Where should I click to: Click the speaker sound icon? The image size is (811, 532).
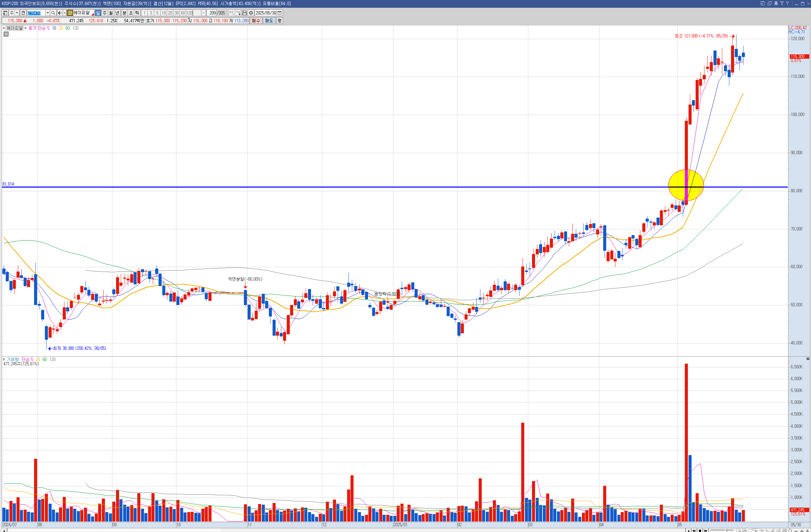coord(59,13)
